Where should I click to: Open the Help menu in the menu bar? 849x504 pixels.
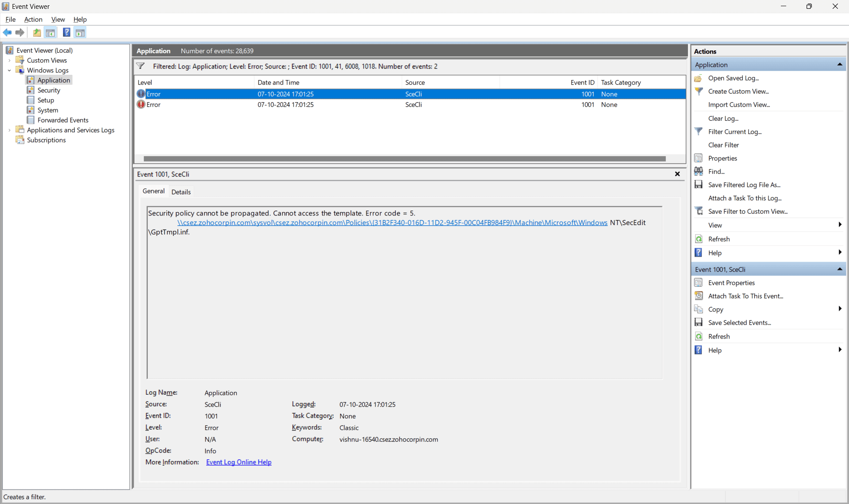[80, 19]
